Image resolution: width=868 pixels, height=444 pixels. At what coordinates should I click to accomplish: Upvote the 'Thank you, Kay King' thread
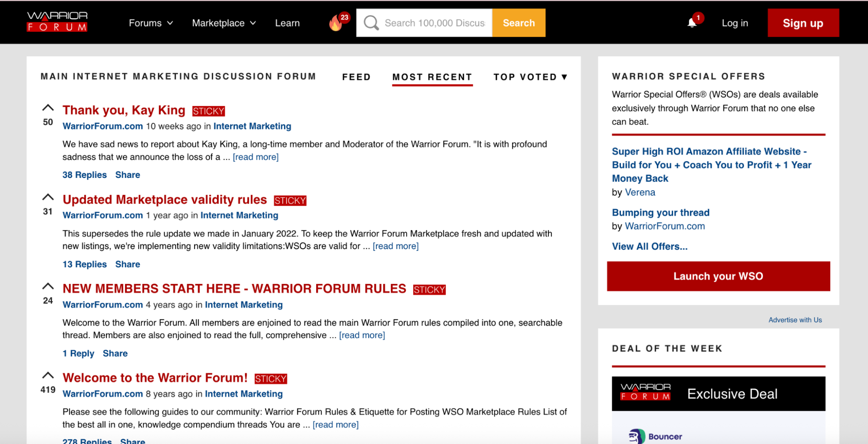(48, 108)
